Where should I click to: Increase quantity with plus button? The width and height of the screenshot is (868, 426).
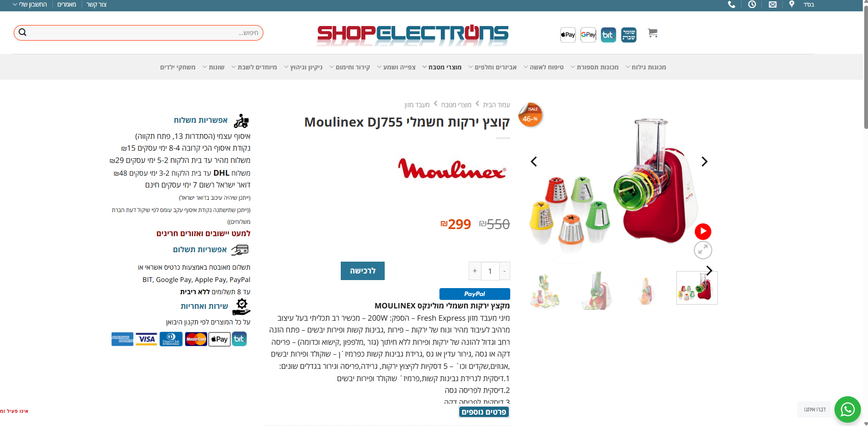tap(475, 271)
